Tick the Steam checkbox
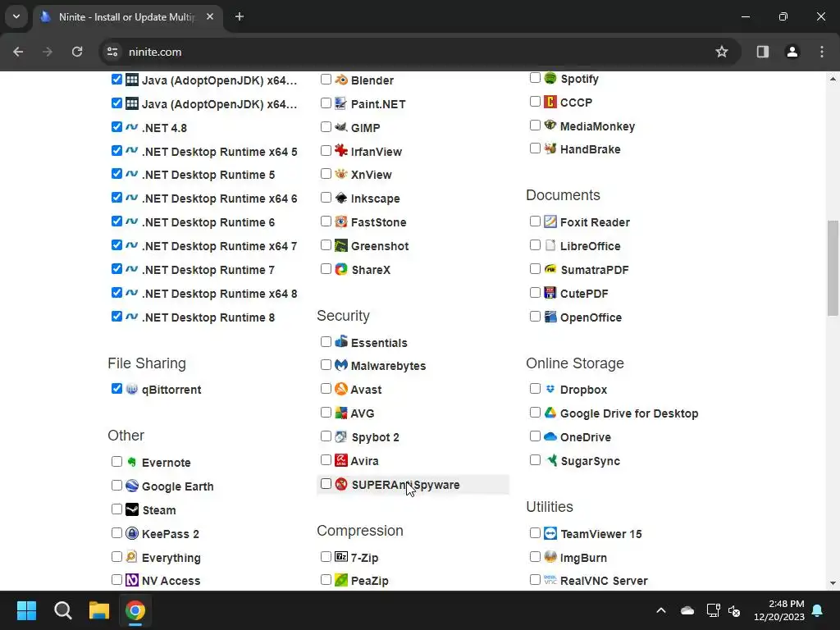This screenshot has height=630, width=840. (116, 509)
